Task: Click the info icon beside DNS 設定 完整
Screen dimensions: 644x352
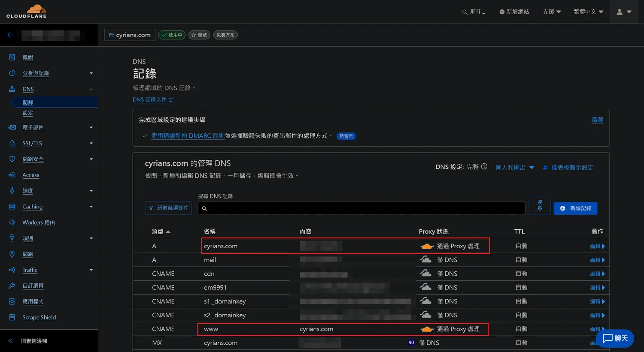Action: (484, 167)
